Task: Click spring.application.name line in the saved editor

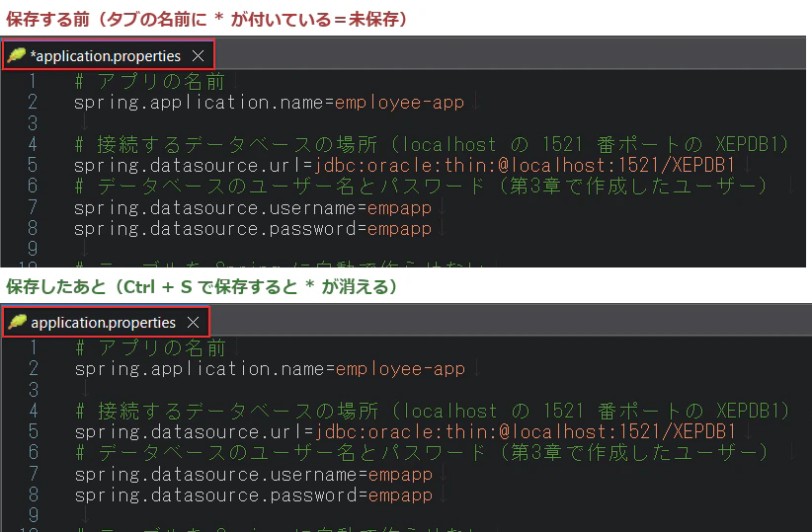Action: point(270,369)
